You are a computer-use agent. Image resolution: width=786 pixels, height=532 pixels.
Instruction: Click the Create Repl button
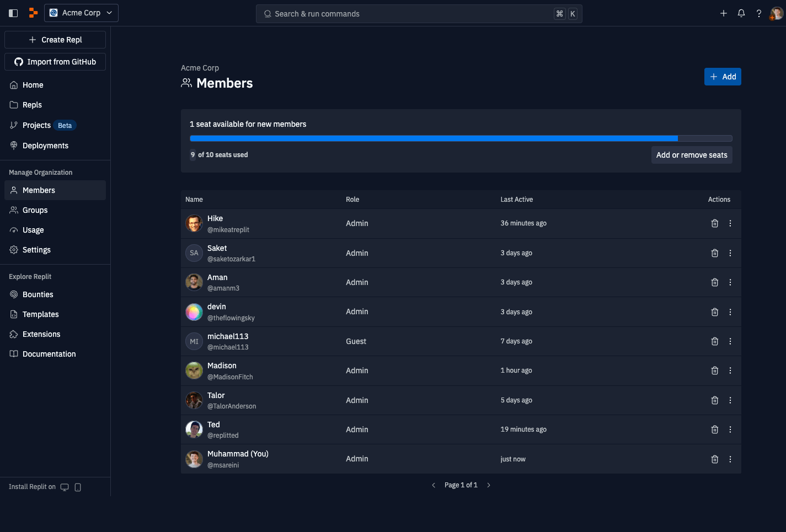(x=55, y=40)
